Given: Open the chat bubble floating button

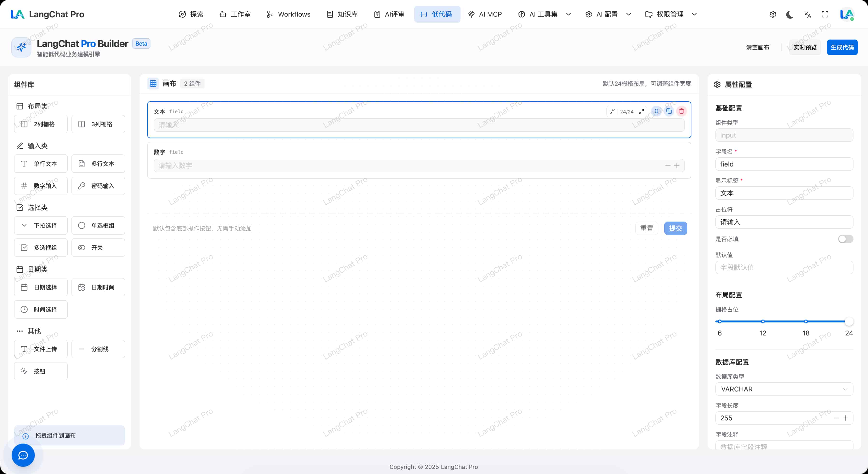Looking at the screenshot, I should click(x=23, y=455).
